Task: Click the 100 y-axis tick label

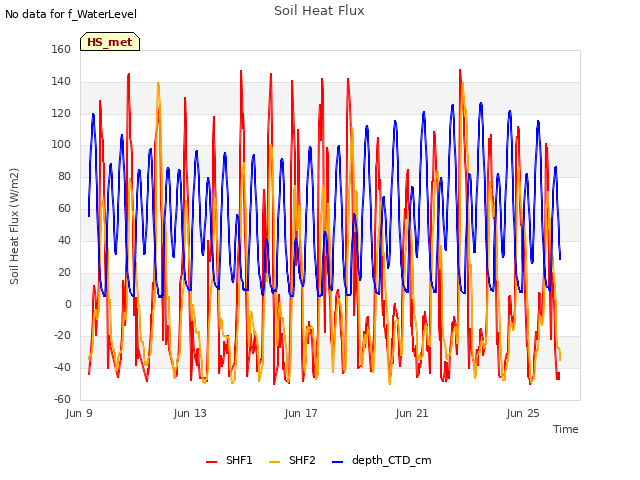Action: point(61,144)
